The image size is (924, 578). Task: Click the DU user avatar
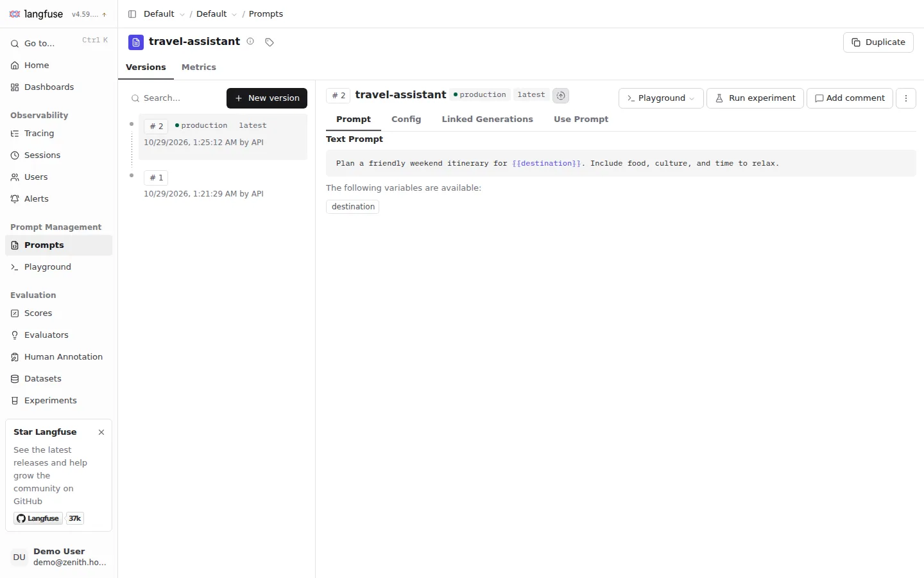pos(19,557)
